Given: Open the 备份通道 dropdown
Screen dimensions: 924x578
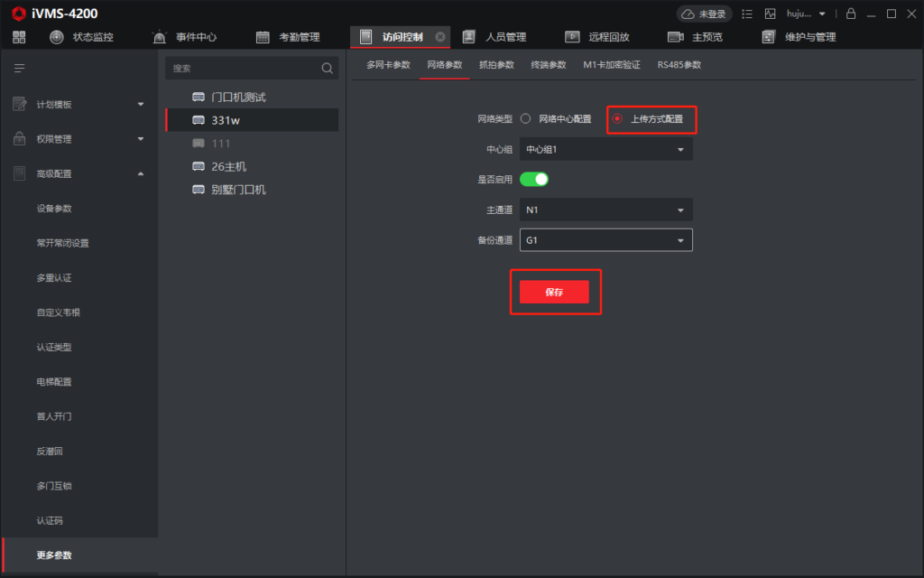Looking at the screenshot, I should pos(605,240).
